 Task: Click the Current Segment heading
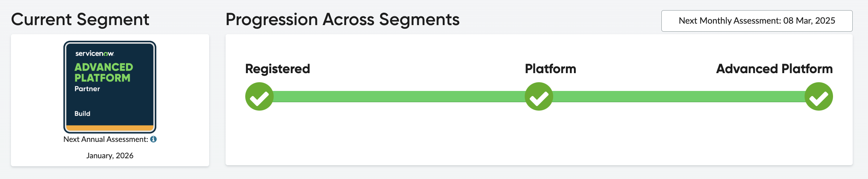[x=80, y=19]
